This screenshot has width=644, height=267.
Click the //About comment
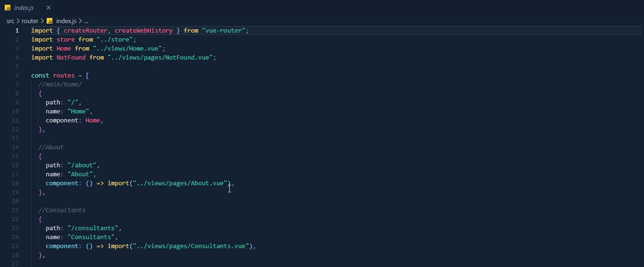pos(51,147)
